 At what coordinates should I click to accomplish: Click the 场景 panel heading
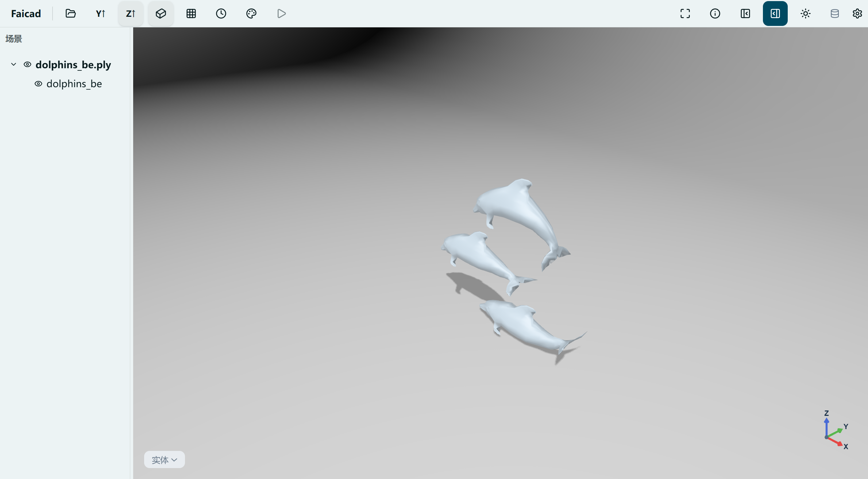click(x=14, y=39)
